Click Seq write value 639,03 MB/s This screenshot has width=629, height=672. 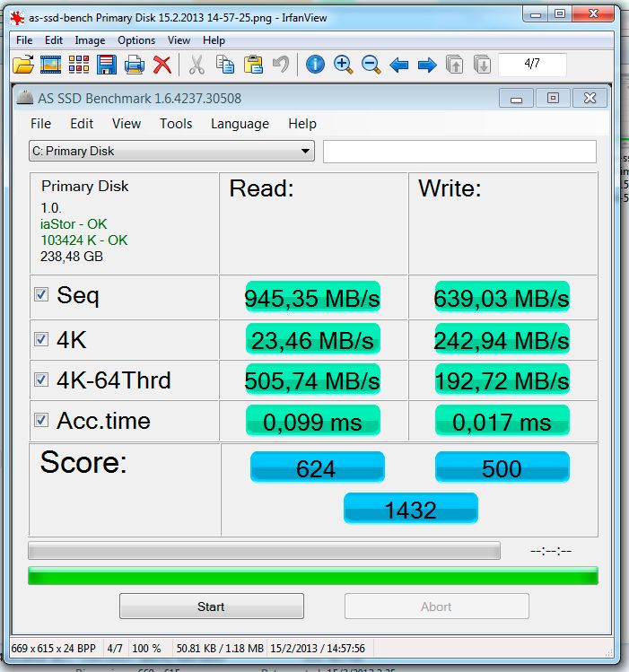pos(502,297)
